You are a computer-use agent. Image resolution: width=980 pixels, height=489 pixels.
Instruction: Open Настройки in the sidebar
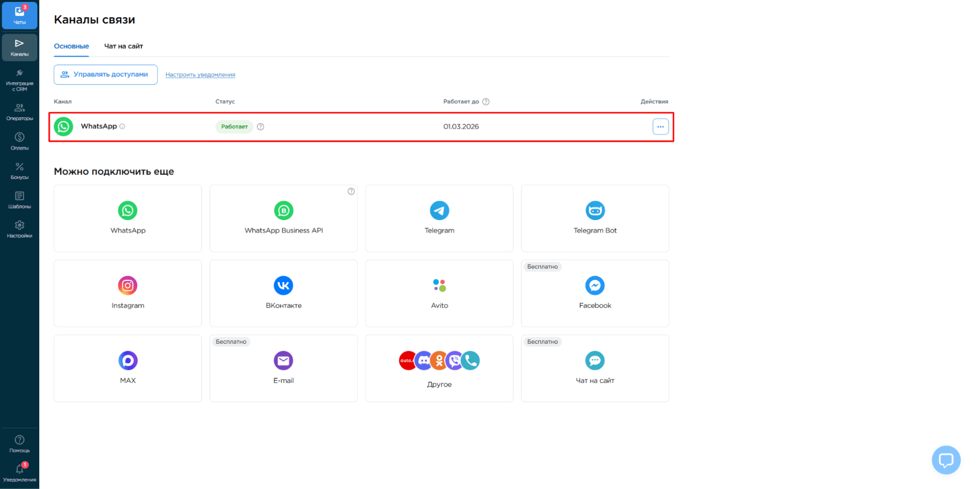point(20,229)
